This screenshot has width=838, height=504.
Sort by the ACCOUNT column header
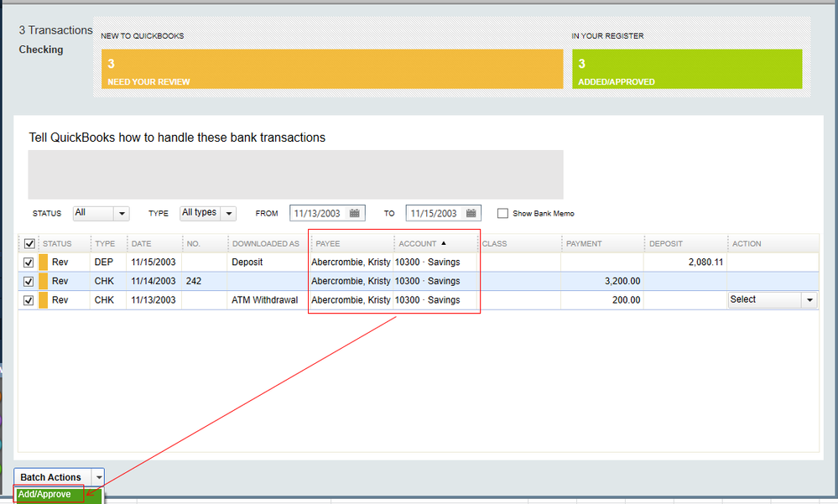436,244
